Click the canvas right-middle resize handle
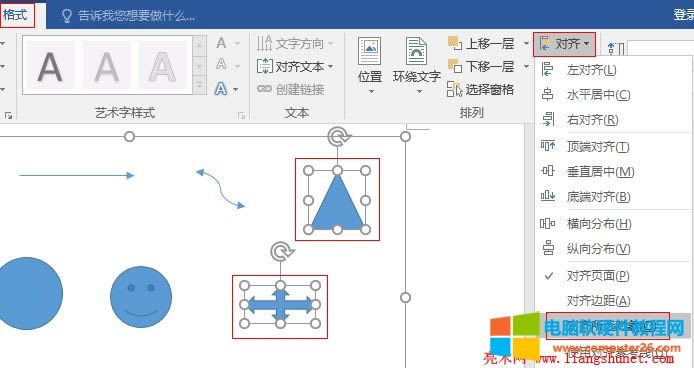Screen dimensions: 694x368 [x=405, y=298]
